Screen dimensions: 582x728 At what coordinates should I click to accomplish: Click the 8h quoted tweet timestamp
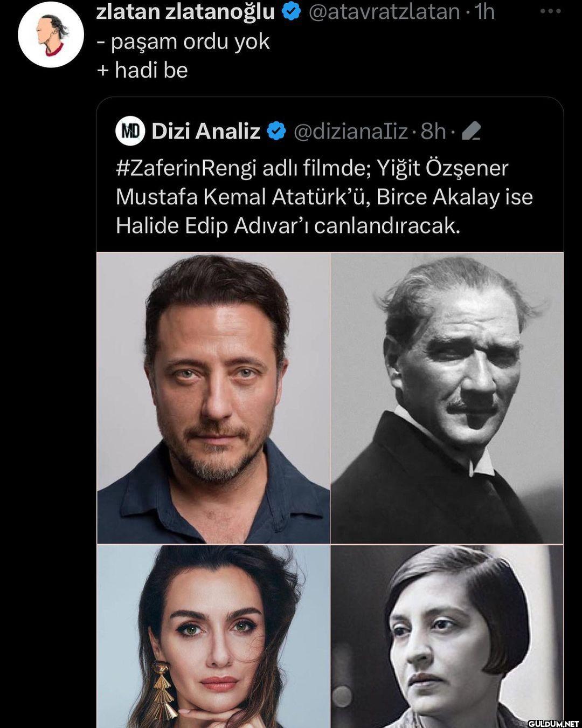coord(433,131)
